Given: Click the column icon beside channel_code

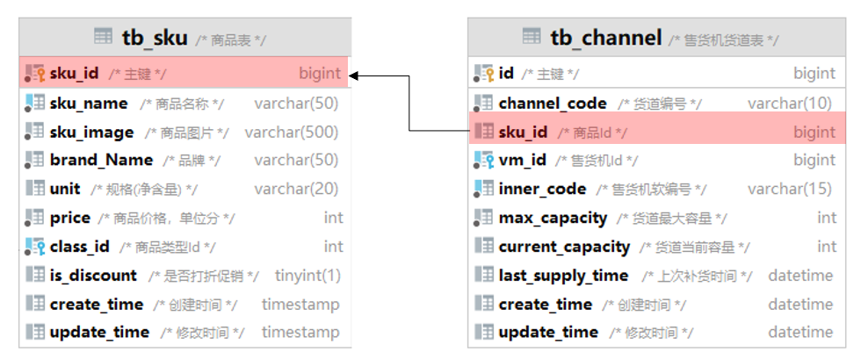Looking at the screenshot, I should [484, 104].
